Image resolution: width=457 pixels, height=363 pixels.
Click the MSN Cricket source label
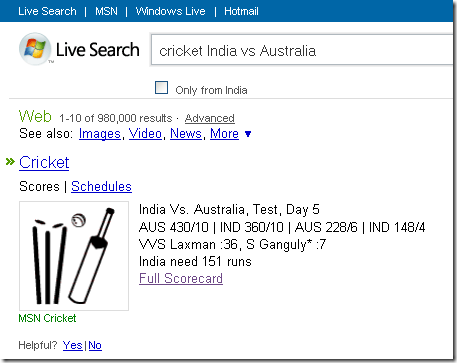(x=47, y=318)
